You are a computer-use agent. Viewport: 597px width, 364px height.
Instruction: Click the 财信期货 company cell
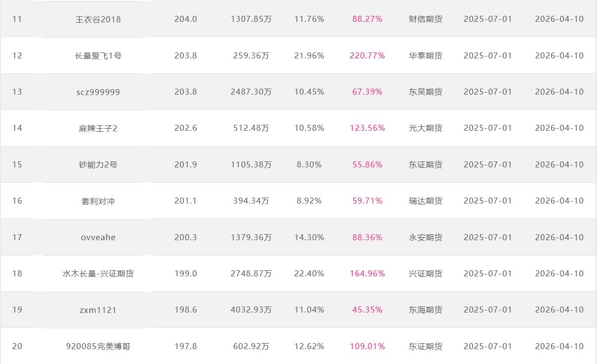426,19
